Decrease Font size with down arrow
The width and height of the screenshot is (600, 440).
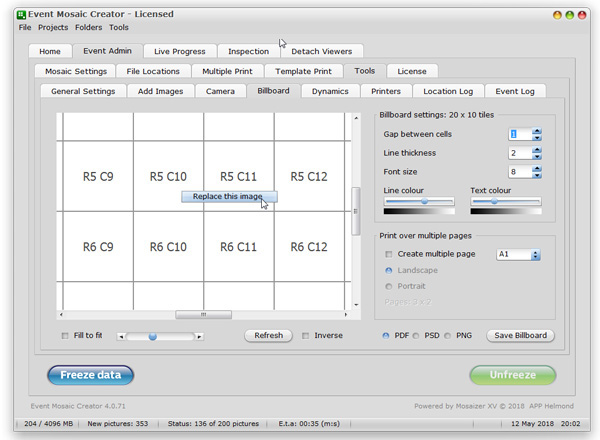click(x=537, y=175)
